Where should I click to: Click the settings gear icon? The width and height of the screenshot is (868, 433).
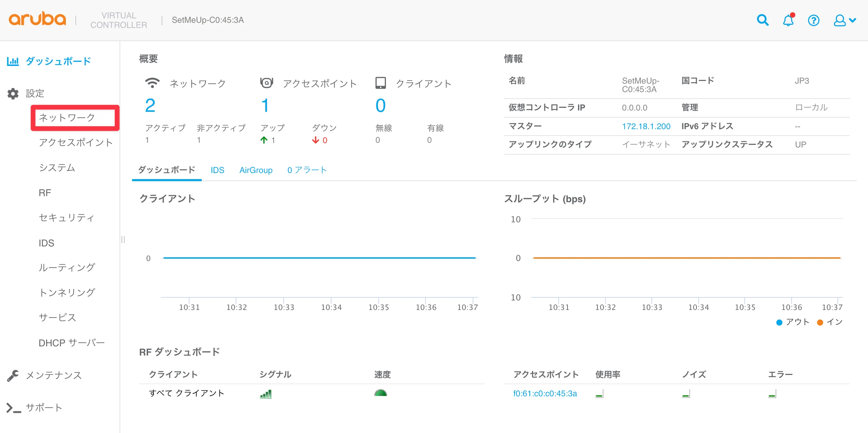pos(13,93)
